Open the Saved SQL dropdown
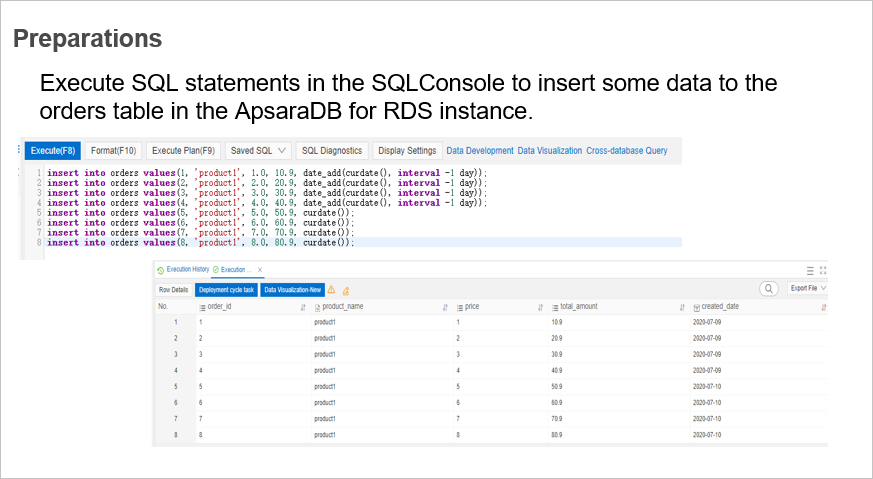Image resolution: width=873 pixels, height=479 pixels. 258,151
